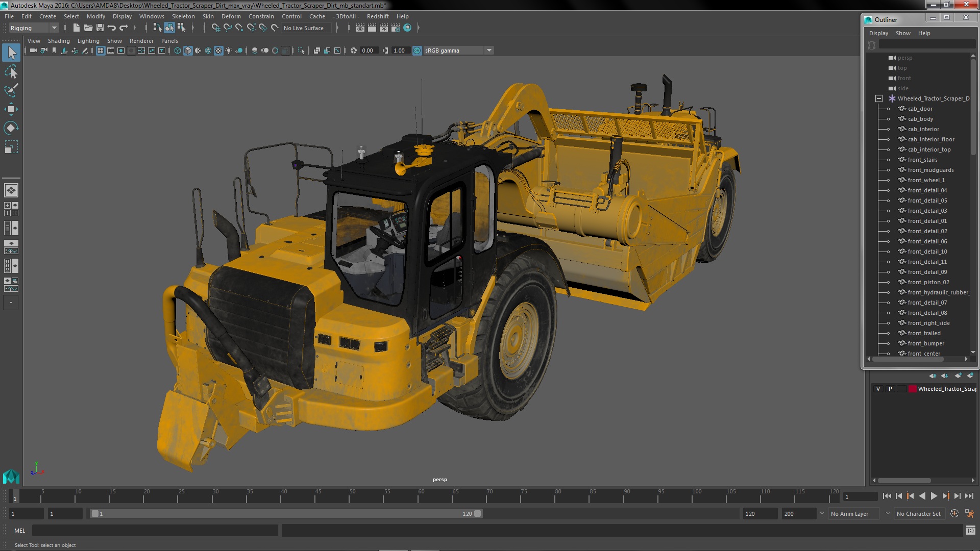Open the viewport Lighting menu

point(88,41)
